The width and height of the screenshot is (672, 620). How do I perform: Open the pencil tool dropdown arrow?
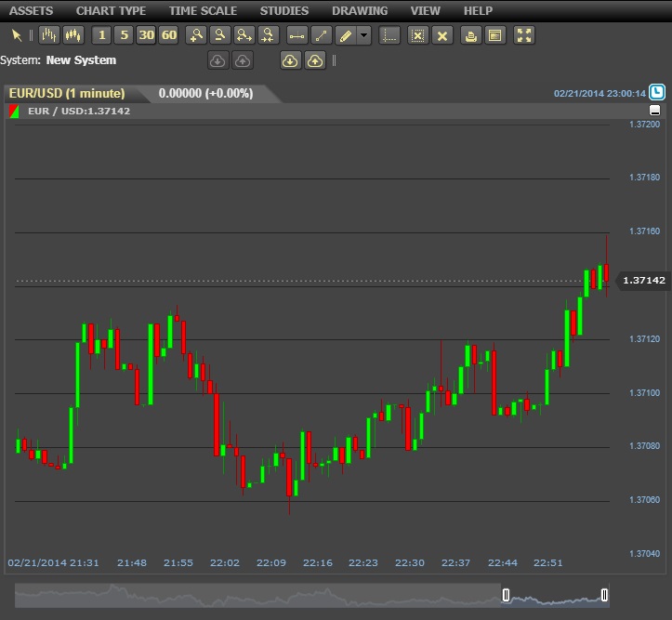pos(363,35)
